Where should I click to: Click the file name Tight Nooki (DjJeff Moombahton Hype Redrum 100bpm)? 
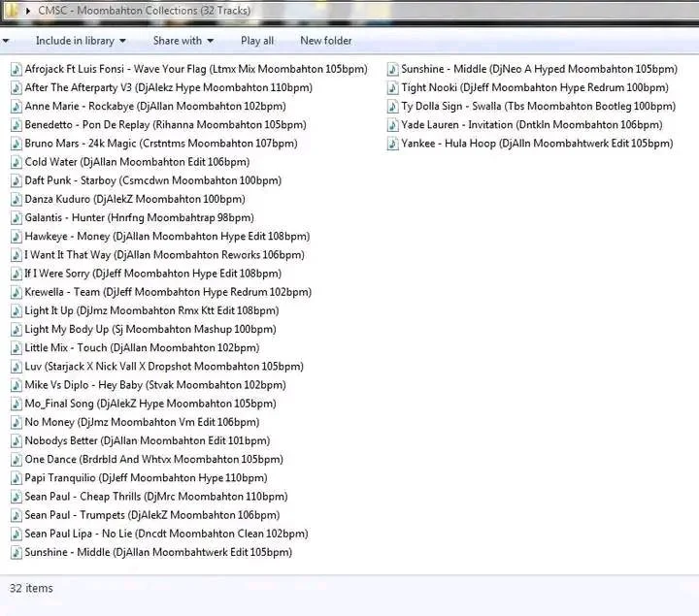[535, 87]
